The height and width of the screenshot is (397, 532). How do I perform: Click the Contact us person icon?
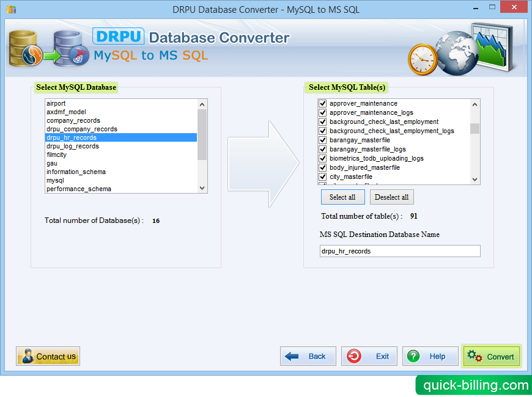[x=27, y=356]
